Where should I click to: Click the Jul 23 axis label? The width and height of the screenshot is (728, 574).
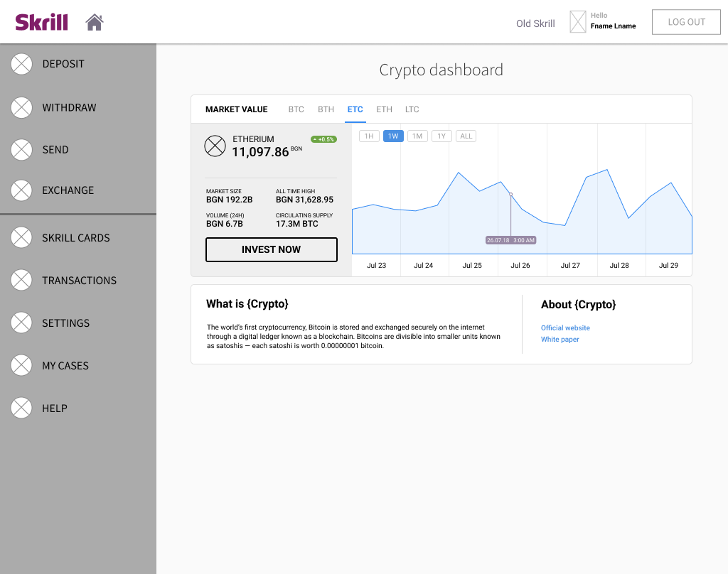(376, 266)
